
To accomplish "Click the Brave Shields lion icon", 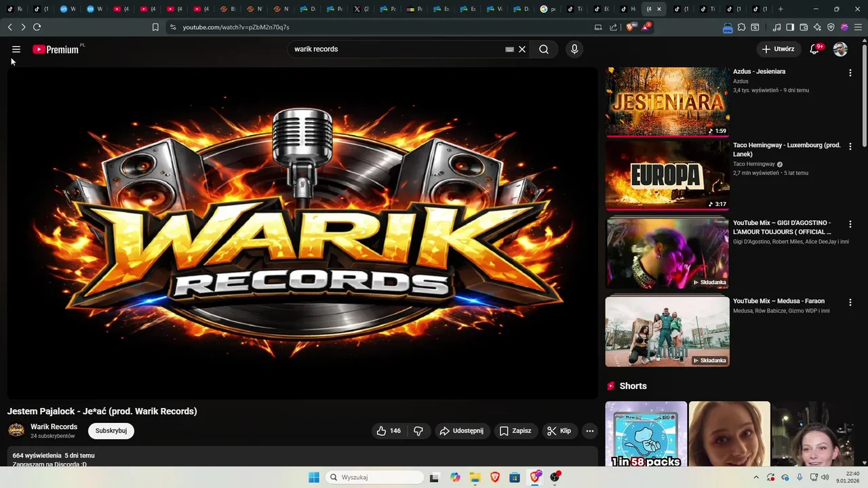I will pos(631,27).
